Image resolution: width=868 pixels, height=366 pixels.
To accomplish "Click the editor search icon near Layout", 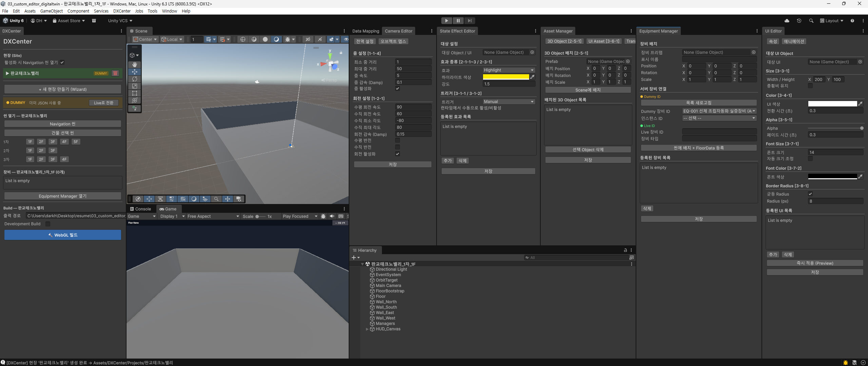I will pos(811,21).
